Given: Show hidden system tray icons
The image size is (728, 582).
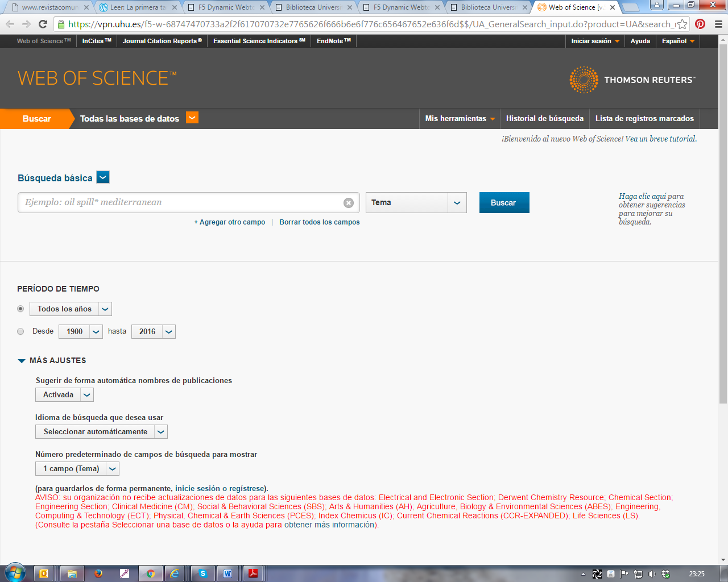Looking at the screenshot, I should [583, 574].
